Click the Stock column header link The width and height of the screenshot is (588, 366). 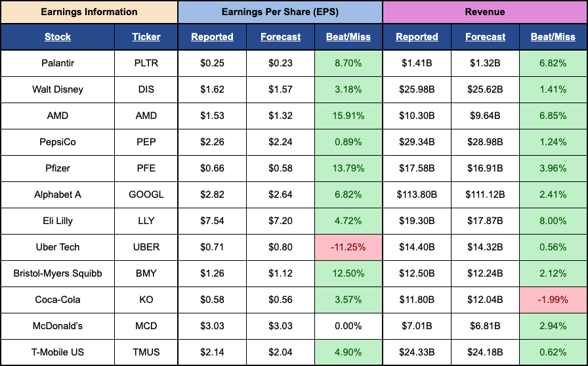coord(58,37)
